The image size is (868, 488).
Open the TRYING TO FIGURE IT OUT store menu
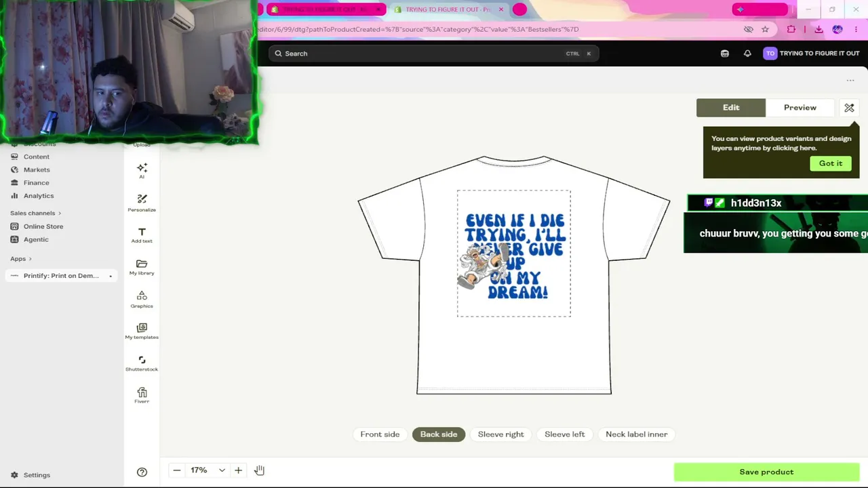click(812, 54)
